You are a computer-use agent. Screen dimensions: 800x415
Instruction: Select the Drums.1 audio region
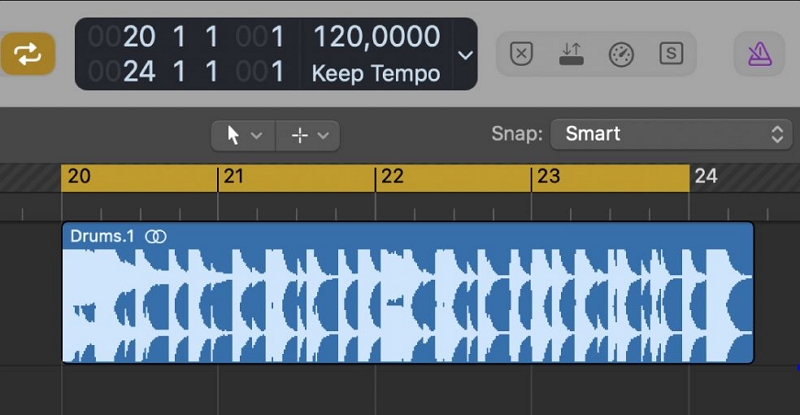tap(408, 292)
